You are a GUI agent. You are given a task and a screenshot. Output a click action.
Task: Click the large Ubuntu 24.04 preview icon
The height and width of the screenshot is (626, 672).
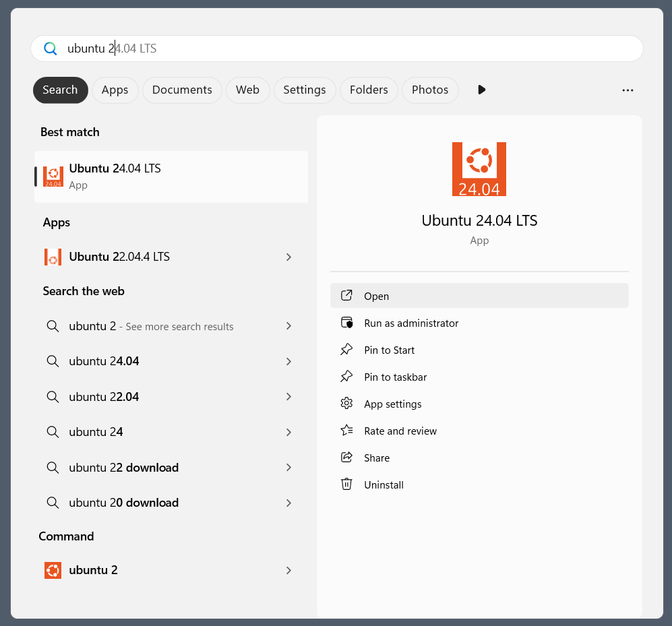[479, 169]
